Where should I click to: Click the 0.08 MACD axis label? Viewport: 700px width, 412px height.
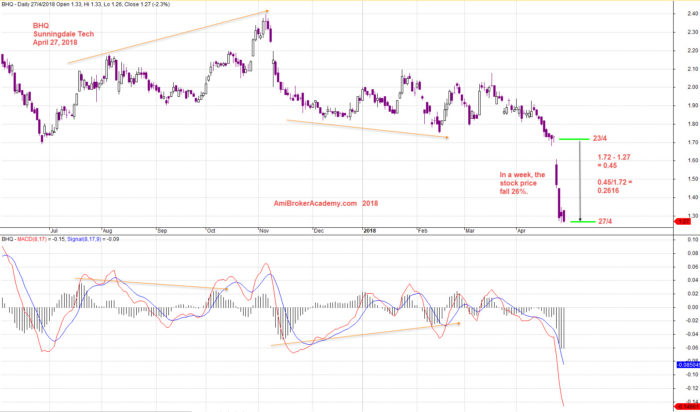(x=693, y=253)
